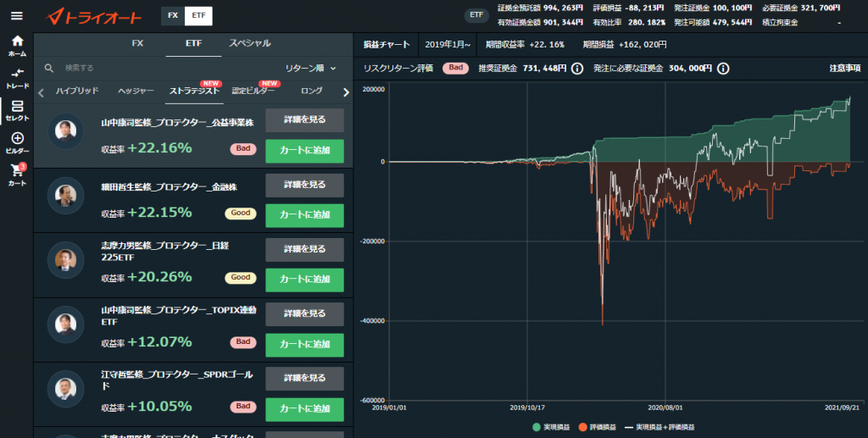The image size is (868, 438).
Task: Select the FX tab in list panel
Action: pos(137,43)
